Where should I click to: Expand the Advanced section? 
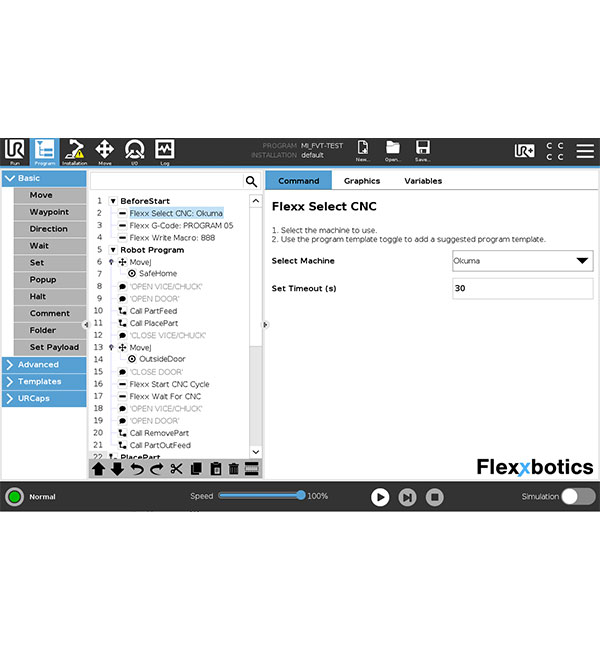click(x=44, y=365)
